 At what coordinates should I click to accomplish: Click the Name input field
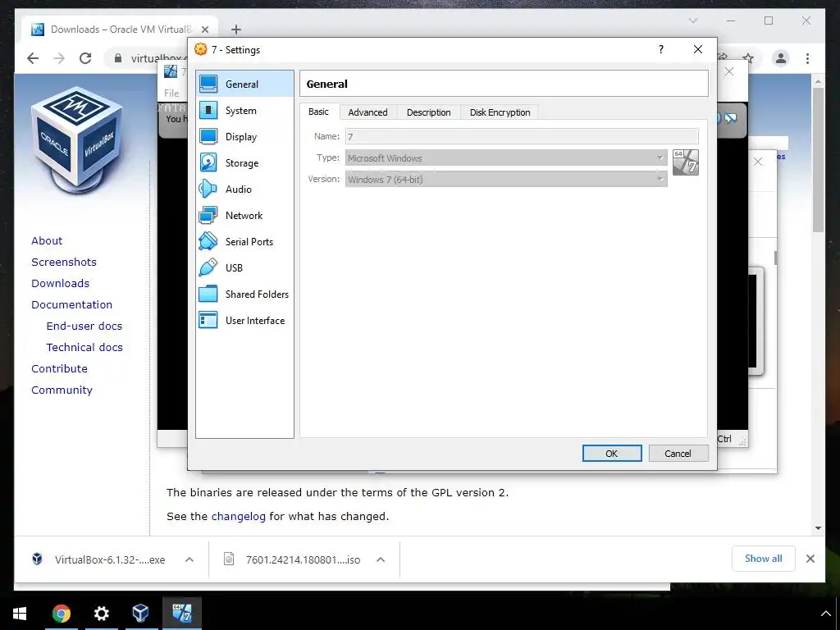point(522,137)
